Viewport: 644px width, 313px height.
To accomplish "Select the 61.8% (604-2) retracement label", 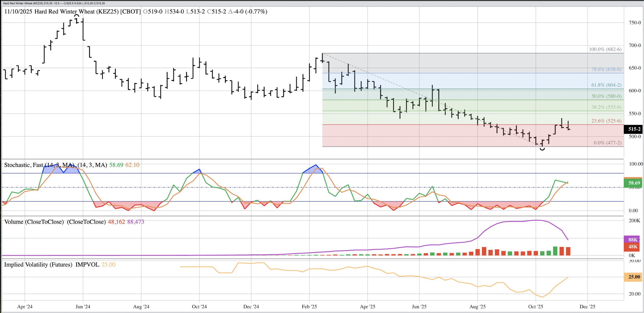I will [606, 85].
